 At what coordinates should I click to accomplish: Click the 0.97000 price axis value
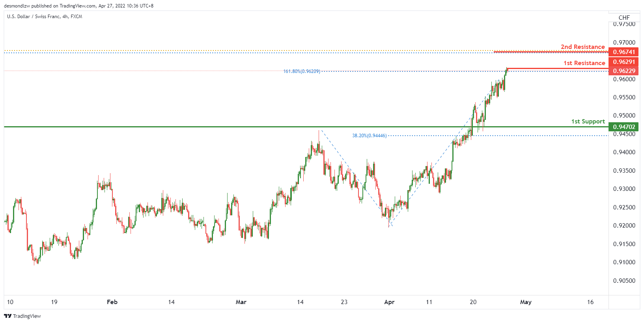tap(624, 43)
